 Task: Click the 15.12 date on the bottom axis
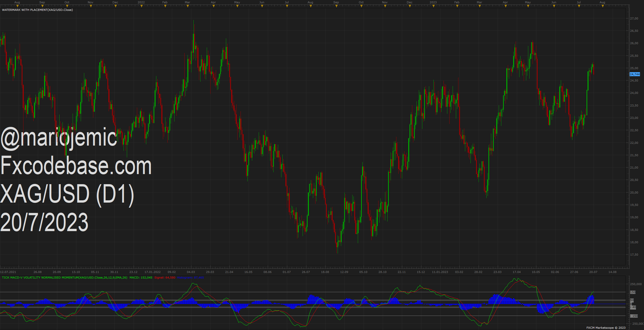421,272
